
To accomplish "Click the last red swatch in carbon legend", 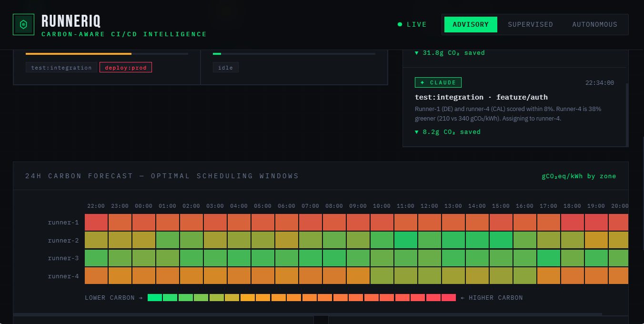I will tap(449, 298).
